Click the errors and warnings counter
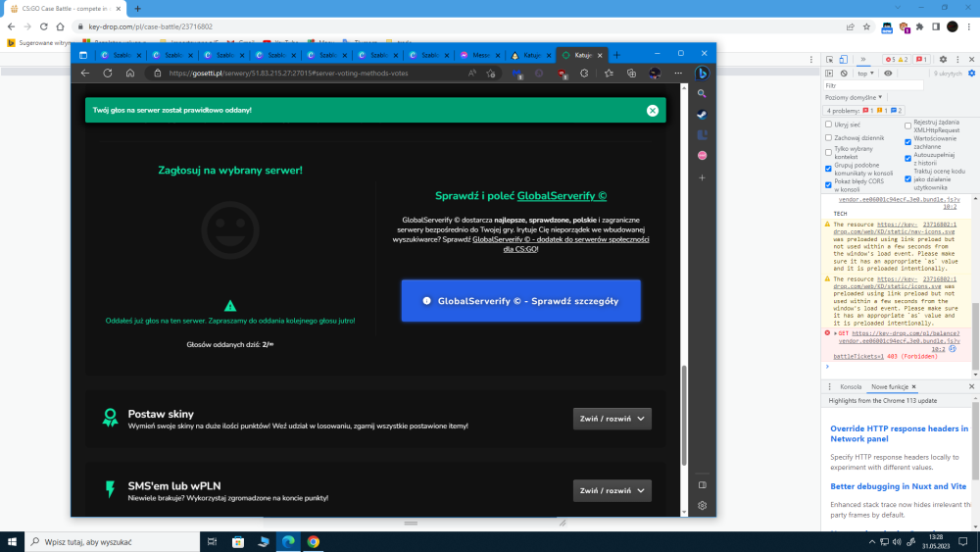The height and width of the screenshot is (552, 980). pos(897,60)
